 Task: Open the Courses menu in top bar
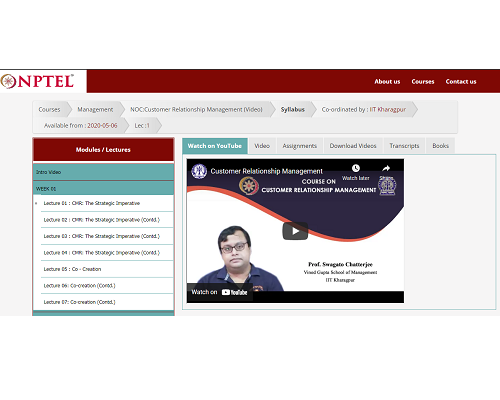tap(423, 82)
